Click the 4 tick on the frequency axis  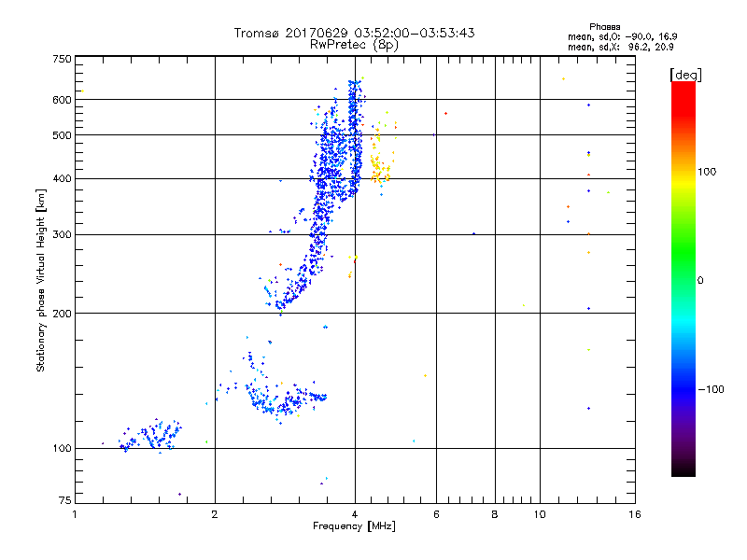click(x=354, y=514)
